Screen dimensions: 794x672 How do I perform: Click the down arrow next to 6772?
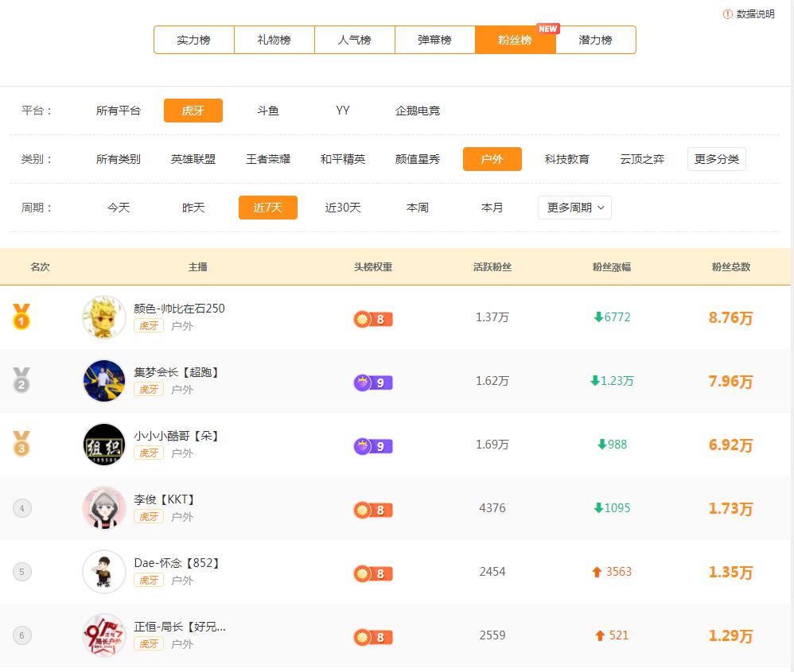point(598,317)
